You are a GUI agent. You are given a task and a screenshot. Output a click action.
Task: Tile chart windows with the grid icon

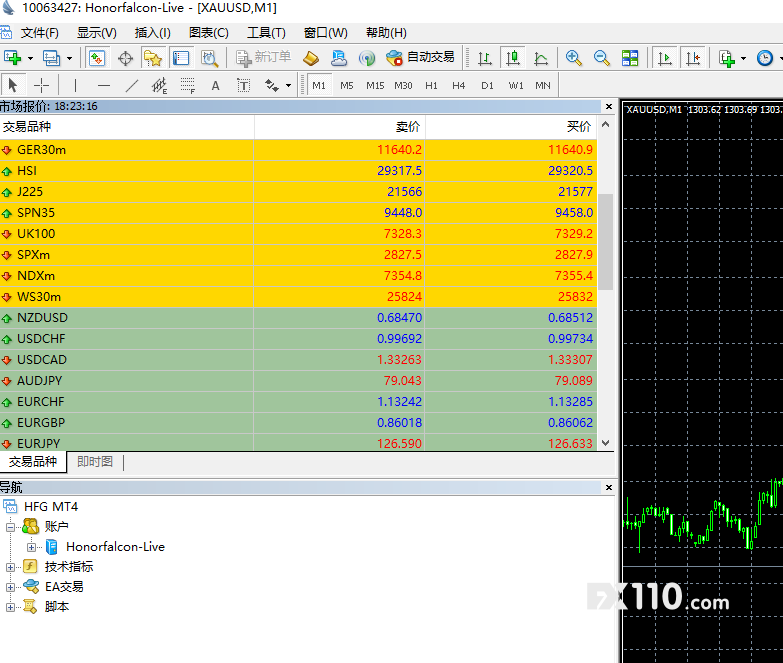click(630, 58)
